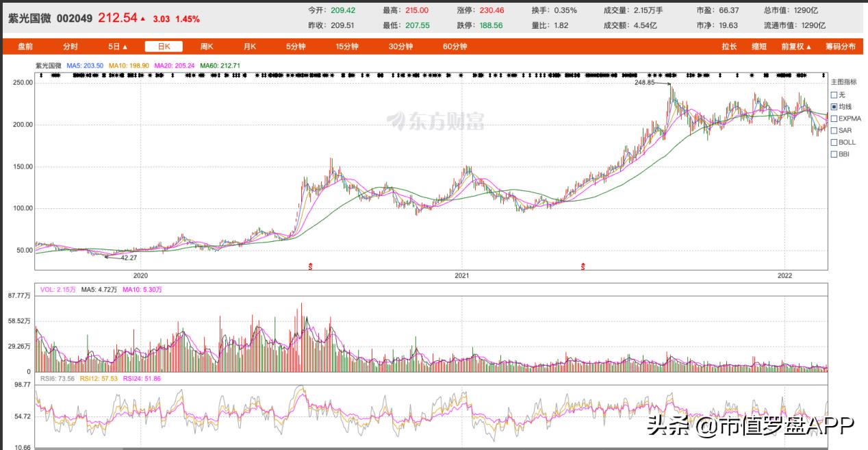The image size is (868, 450).
Task: Click the 流通市值 value 1290亿
Action: pyautogui.click(x=814, y=25)
